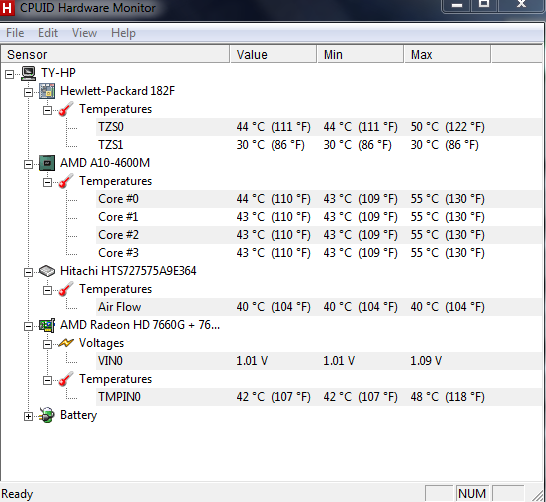This screenshot has height=502, width=546.
Task: Click the Sensor column header
Action: click(115, 54)
